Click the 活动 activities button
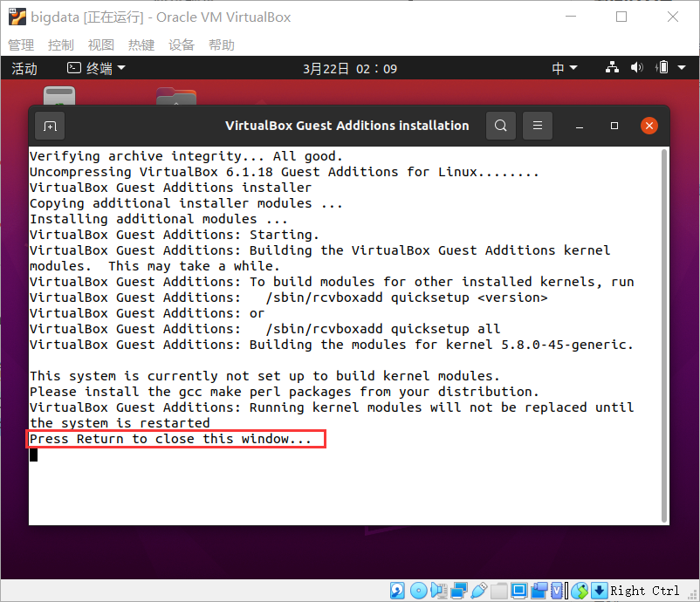Image resolution: width=700 pixels, height=602 pixels. coord(24,69)
